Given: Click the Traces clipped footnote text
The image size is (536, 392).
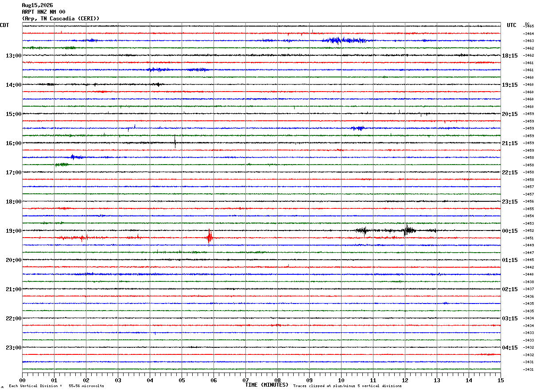Looking at the screenshot, I should 347,386.
